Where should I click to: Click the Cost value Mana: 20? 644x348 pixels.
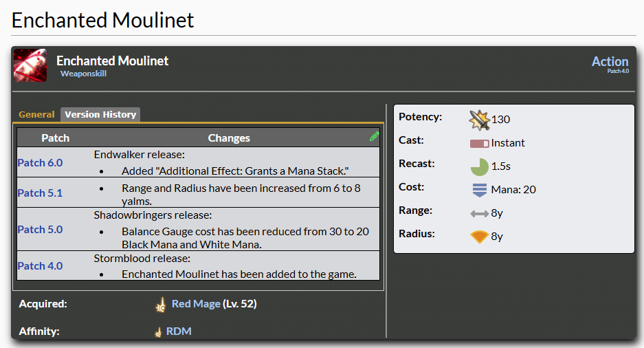[x=513, y=190]
